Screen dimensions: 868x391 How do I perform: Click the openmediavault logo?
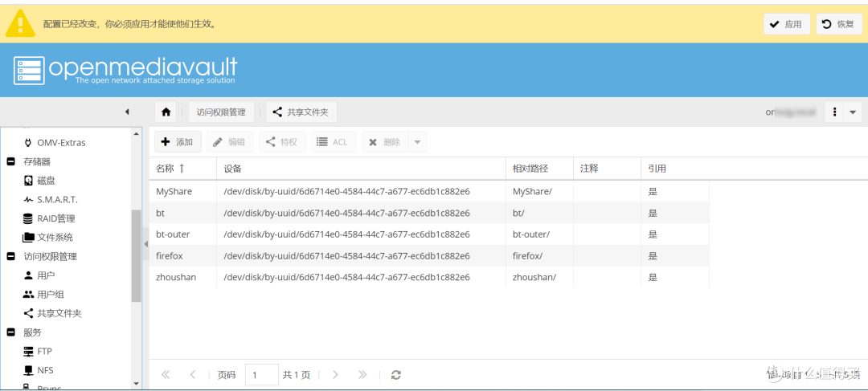coord(125,70)
